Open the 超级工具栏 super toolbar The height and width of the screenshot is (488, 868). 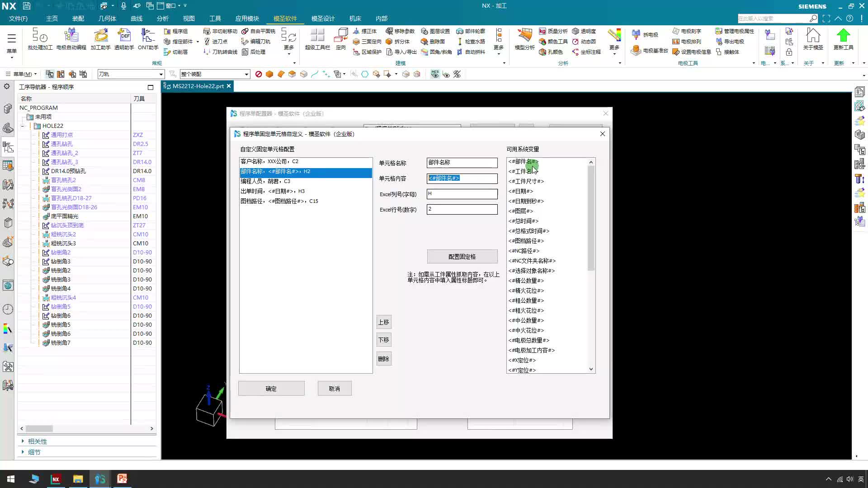point(317,39)
